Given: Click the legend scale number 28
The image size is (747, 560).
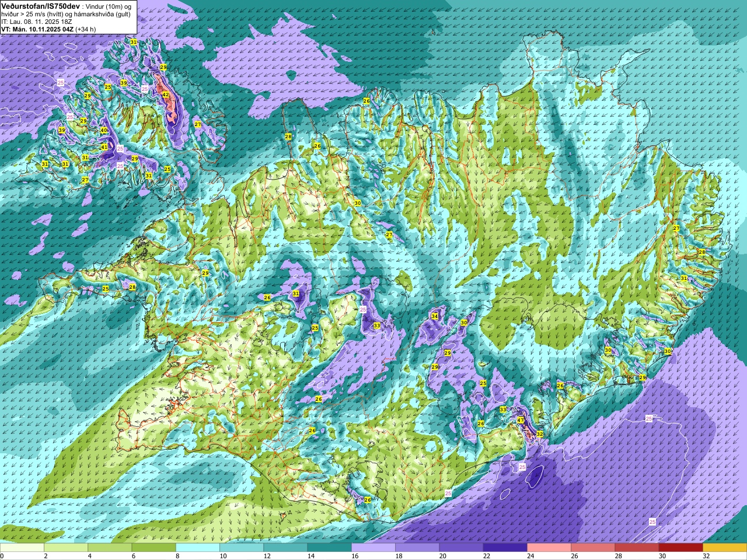Looking at the screenshot, I should tap(619, 556).
